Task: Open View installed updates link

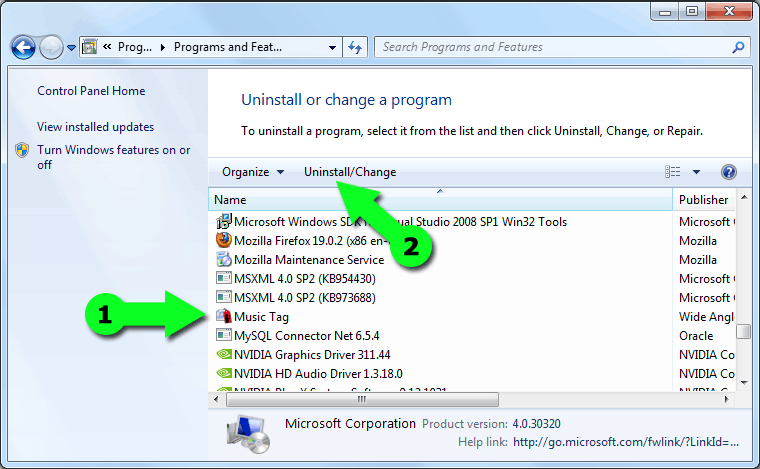Action: (x=95, y=127)
